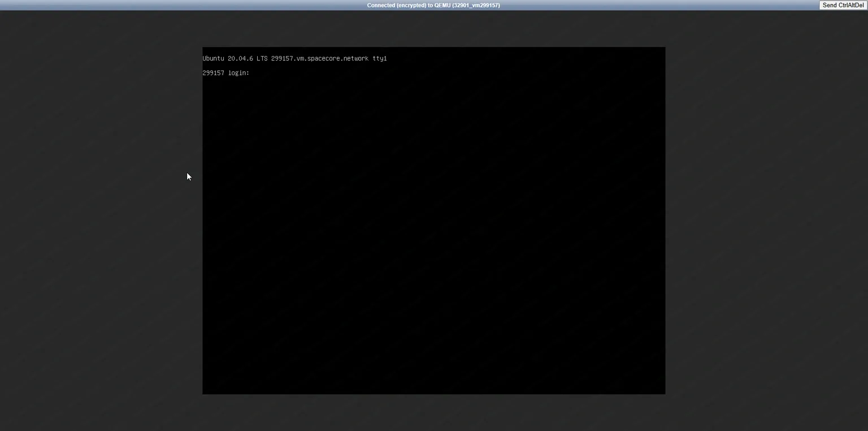Click the VM identifier 32901_vm299157 in the status bar
868x431 pixels.
(476, 5)
